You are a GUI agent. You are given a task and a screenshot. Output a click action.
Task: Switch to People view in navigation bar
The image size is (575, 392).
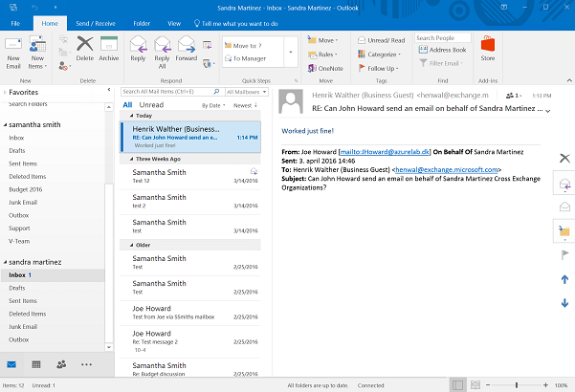tap(61, 364)
